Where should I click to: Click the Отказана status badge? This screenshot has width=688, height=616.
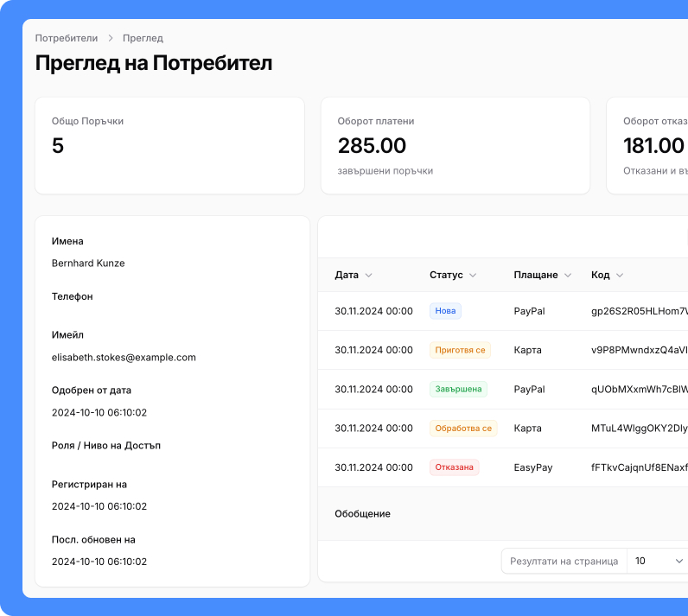click(x=454, y=467)
